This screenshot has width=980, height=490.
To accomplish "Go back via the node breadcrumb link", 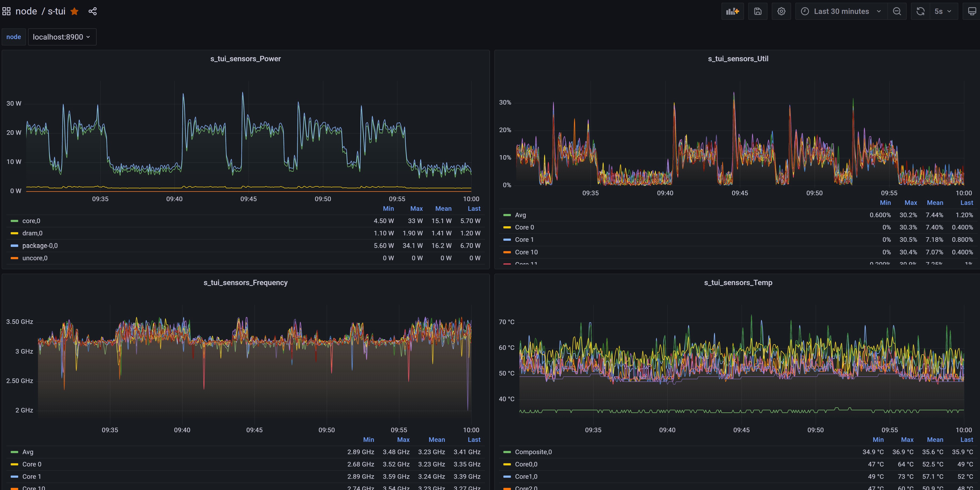I will (26, 11).
